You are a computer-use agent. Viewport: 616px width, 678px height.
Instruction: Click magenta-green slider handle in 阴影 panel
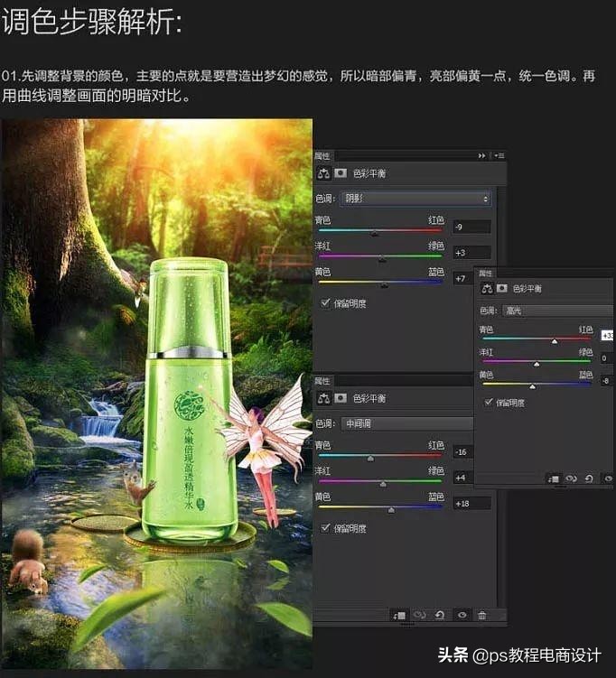pos(382,259)
